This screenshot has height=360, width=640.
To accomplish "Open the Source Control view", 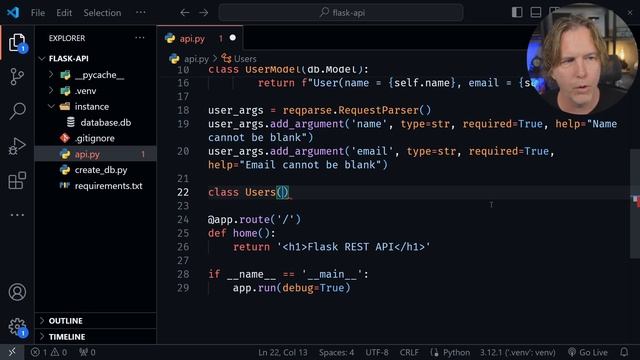I will [17, 76].
